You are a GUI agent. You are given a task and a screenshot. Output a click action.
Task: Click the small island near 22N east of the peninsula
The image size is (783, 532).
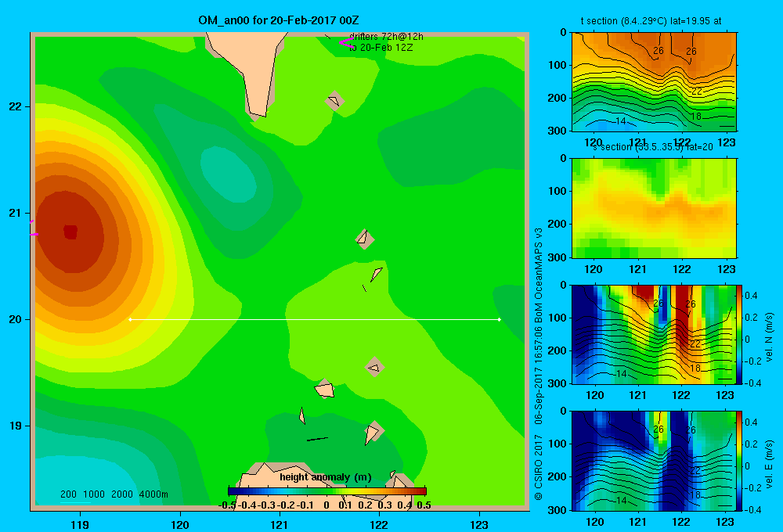334,101
